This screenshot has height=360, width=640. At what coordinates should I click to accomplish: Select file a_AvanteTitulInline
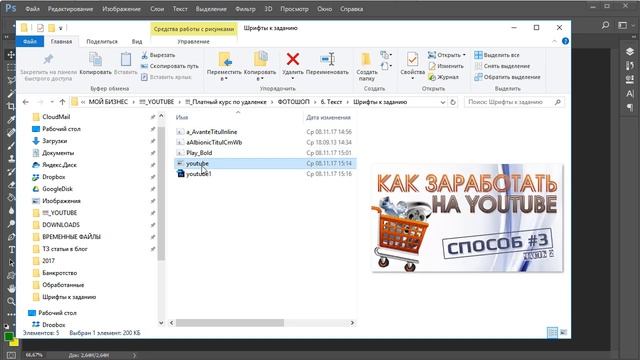pyautogui.click(x=211, y=132)
